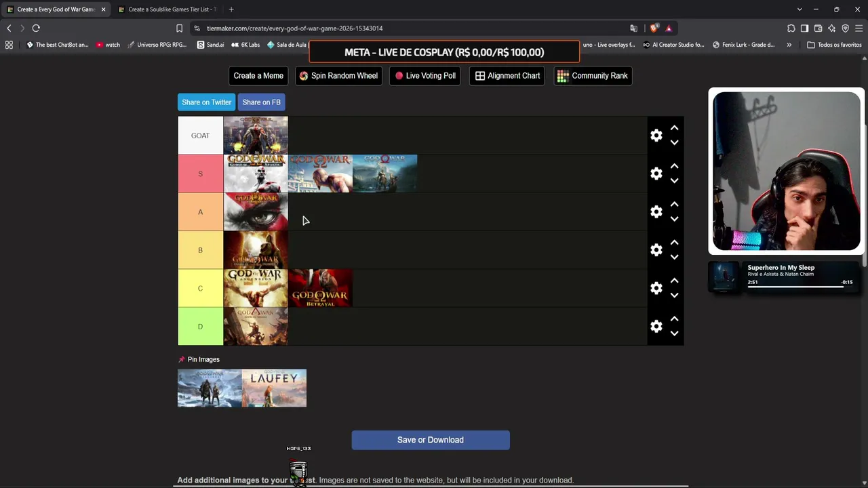Viewport: 868px width, 488px height.
Task: Toggle the browser sidebar panel
Action: coord(804,28)
